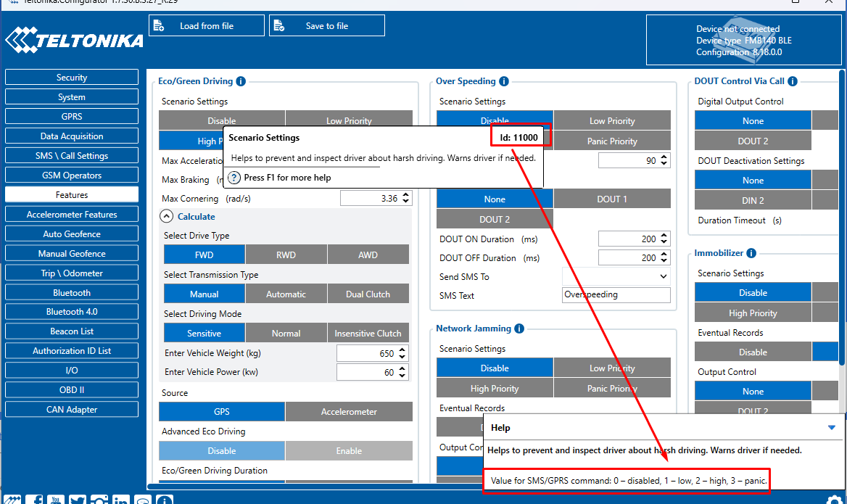Click the Teltonika logo at top left

coord(74,40)
